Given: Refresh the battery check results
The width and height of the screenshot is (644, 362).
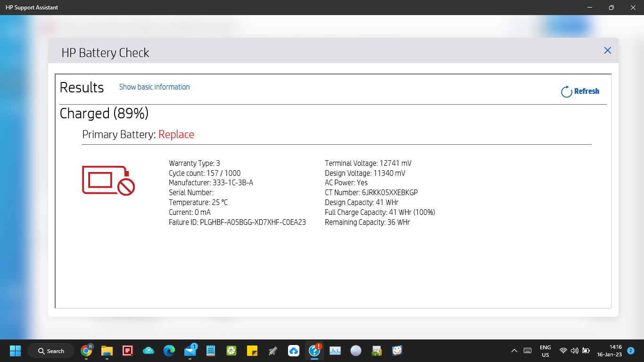Looking at the screenshot, I should (x=579, y=91).
